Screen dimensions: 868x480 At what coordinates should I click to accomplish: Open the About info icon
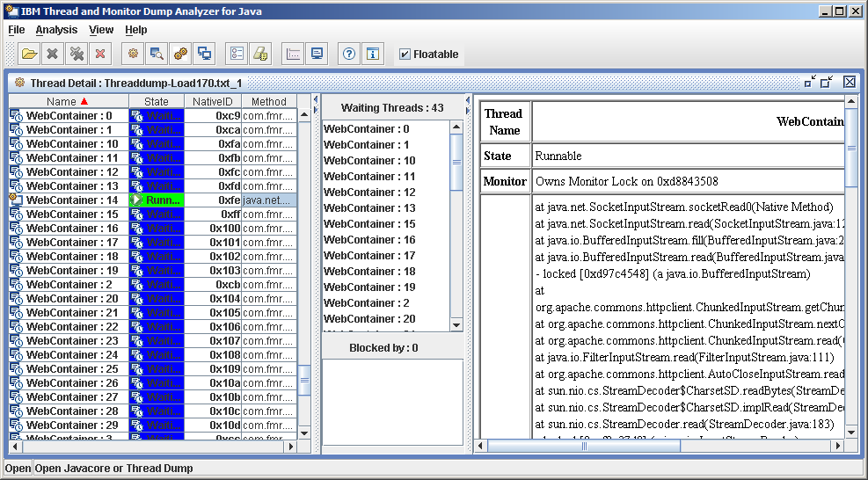pos(373,54)
